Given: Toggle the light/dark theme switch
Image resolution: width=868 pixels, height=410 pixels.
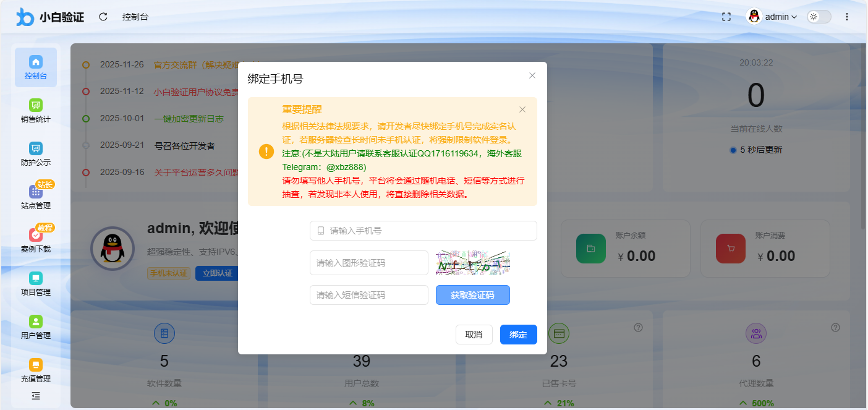Looking at the screenshot, I should tap(818, 17).
